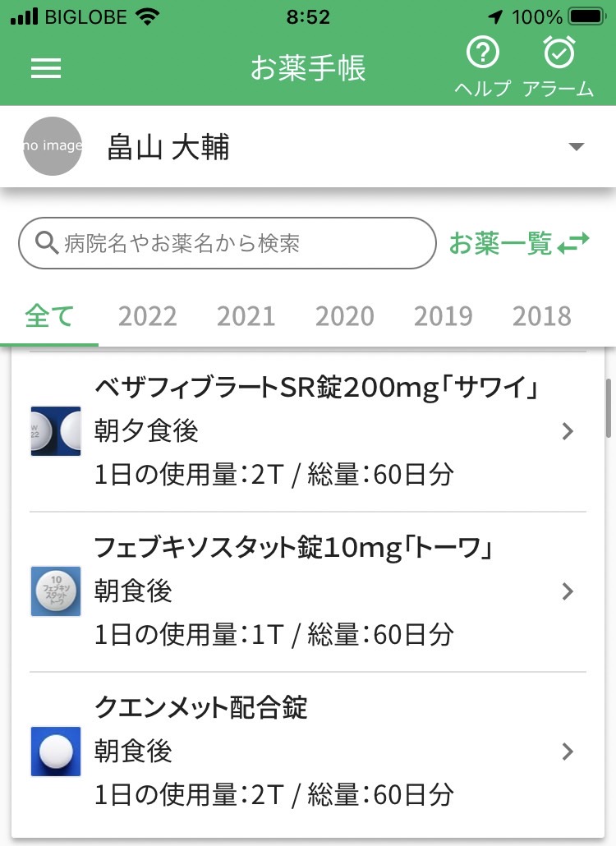Tap the お薬一覧 link
Viewport: 616px width, 846px height.
coord(500,243)
